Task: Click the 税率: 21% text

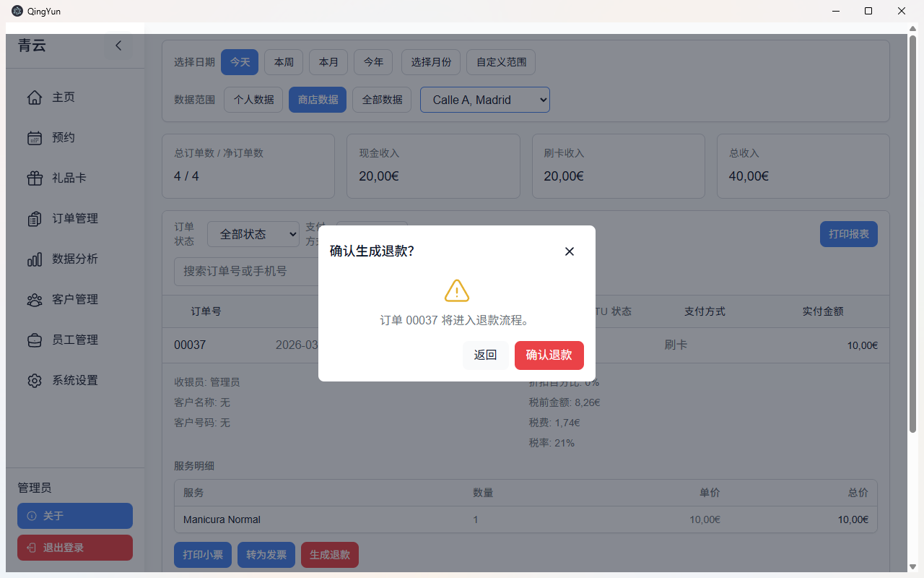Action: pyautogui.click(x=552, y=443)
